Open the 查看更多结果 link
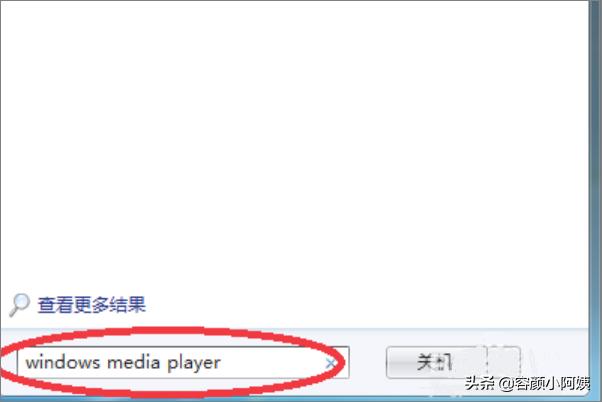Image resolution: width=602 pixels, height=402 pixels. pos(91,305)
